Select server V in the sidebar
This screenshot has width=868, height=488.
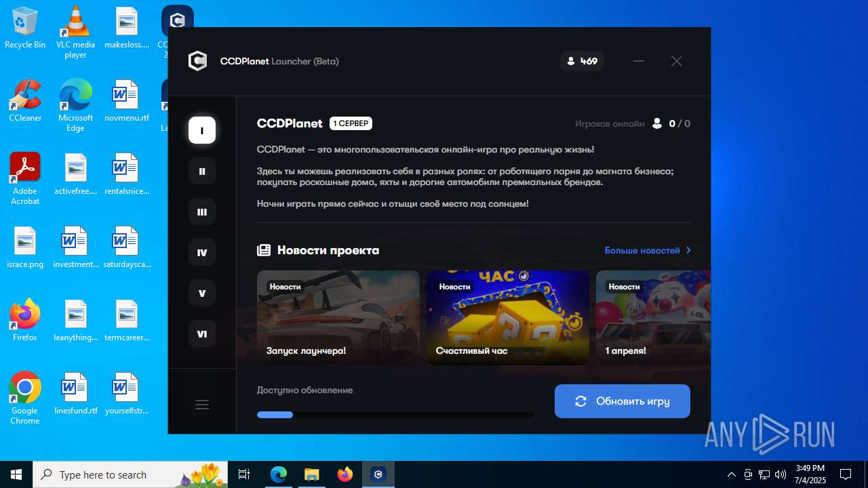pyautogui.click(x=202, y=293)
